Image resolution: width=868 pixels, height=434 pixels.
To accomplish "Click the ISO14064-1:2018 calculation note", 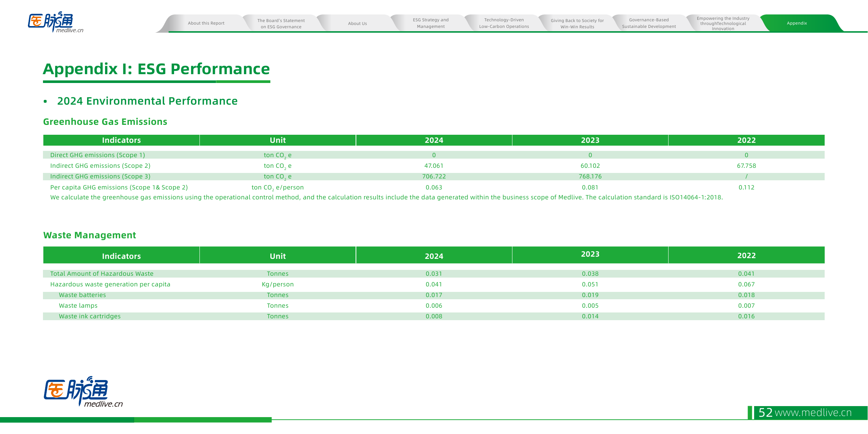I will [386, 198].
